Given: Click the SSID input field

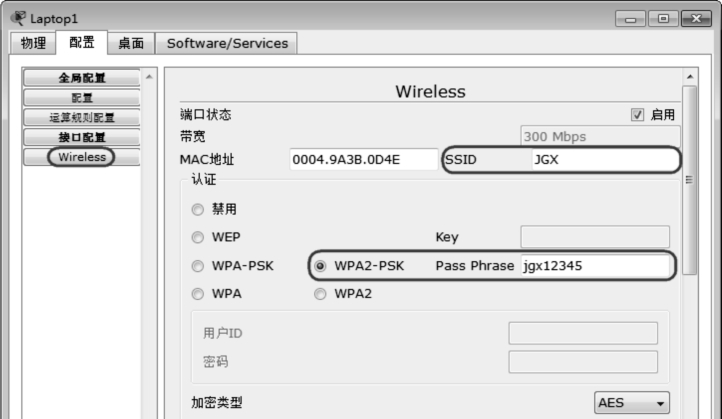Looking at the screenshot, I should (602, 160).
